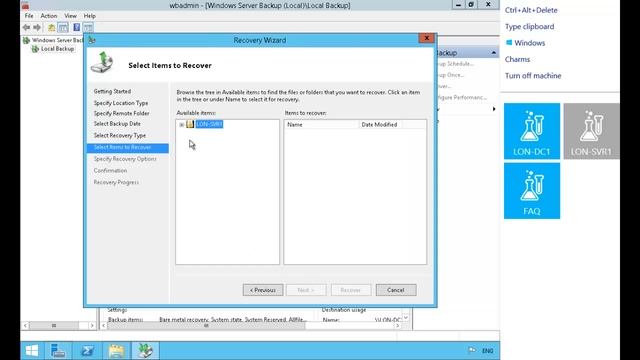Click the Confirmation wizard step
Image resolution: width=640 pixels, height=360 pixels.
point(110,171)
